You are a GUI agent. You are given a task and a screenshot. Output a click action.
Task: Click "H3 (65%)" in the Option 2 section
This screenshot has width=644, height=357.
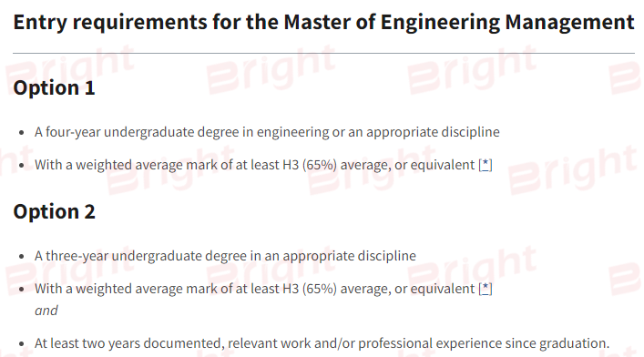(x=310, y=289)
